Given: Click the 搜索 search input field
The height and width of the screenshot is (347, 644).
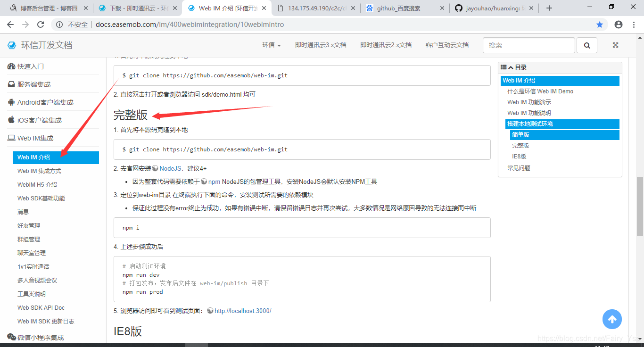Looking at the screenshot, I should click(x=529, y=45).
